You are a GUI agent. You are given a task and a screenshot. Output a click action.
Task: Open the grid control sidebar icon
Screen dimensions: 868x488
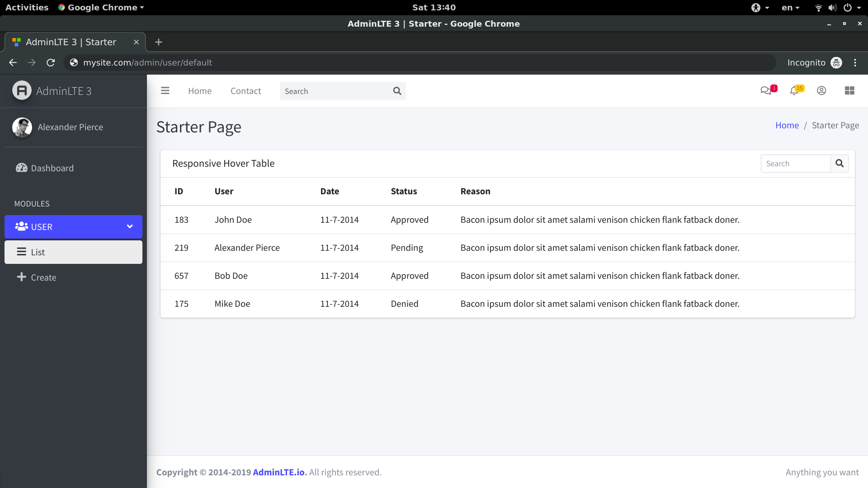click(849, 91)
